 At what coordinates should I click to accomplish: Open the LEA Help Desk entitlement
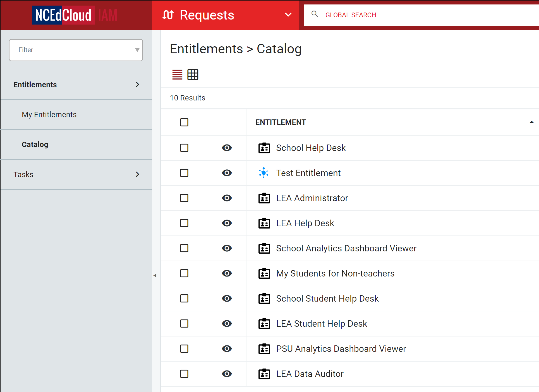pyautogui.click(x=305, y=223)
